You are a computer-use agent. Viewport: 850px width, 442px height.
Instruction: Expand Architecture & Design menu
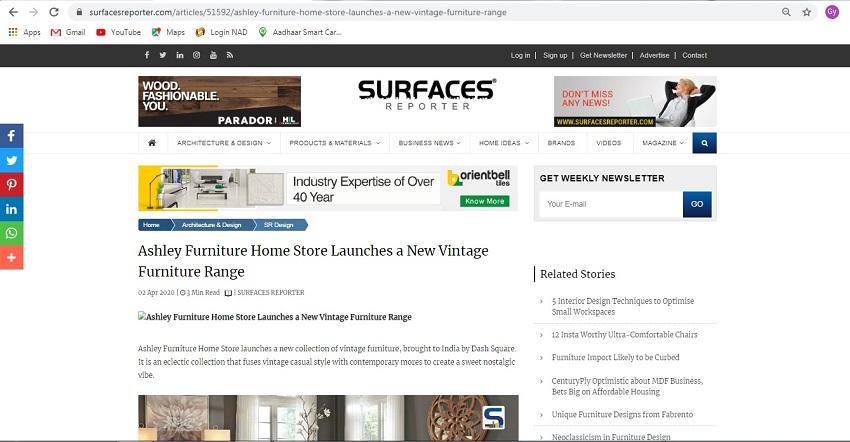224,143
